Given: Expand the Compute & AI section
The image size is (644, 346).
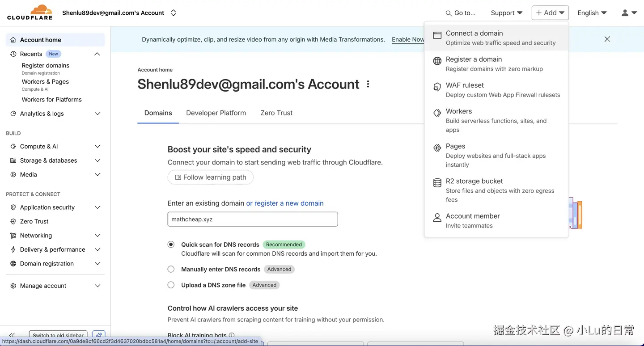Looking at the screenshot, I should click(x=97, y=146).
